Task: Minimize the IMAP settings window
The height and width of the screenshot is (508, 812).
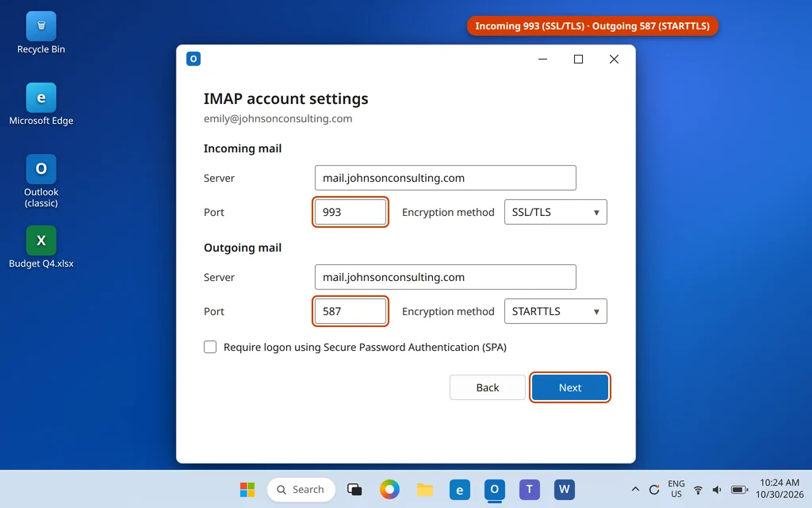Action: pyautogui.click(x=542, y=59)
